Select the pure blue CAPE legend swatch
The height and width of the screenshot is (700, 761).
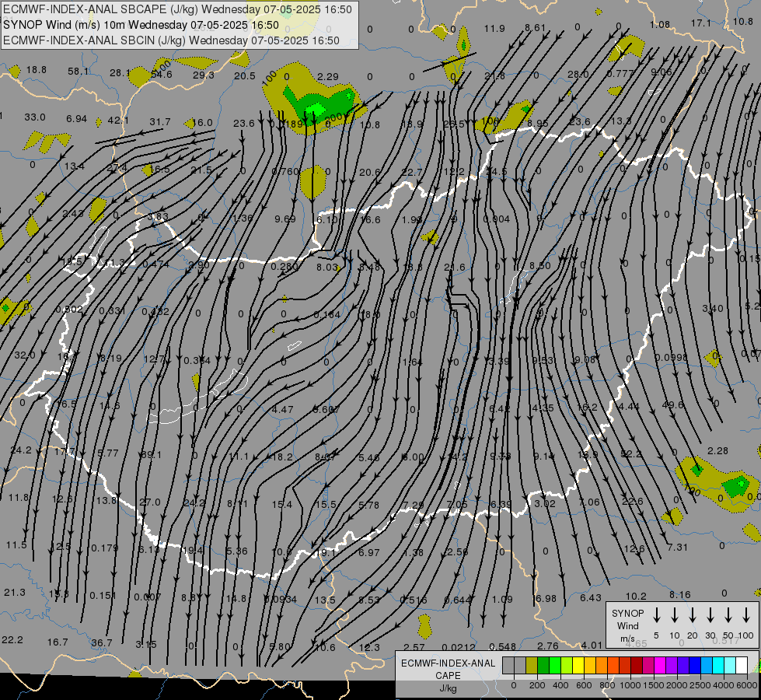(x=695, y=665)
